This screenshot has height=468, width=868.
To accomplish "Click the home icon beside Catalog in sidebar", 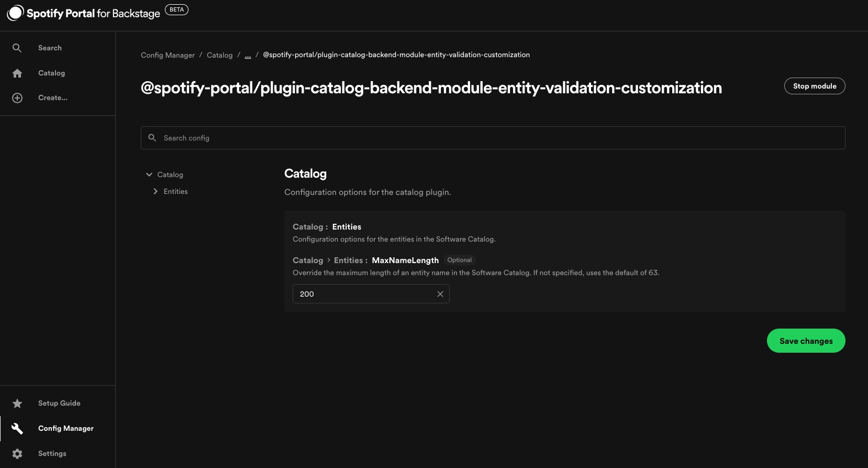I will pos(17,73).
